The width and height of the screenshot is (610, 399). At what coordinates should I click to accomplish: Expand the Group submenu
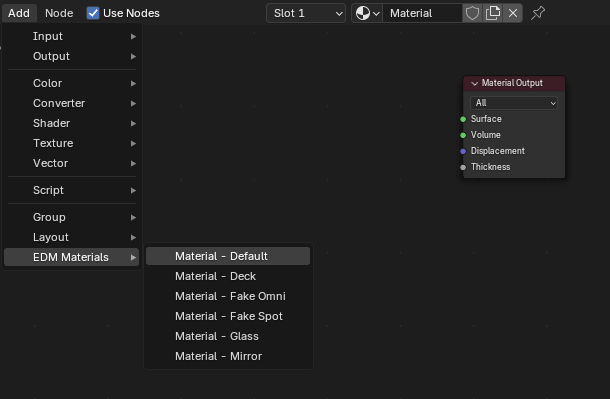[x=72, y=217]
